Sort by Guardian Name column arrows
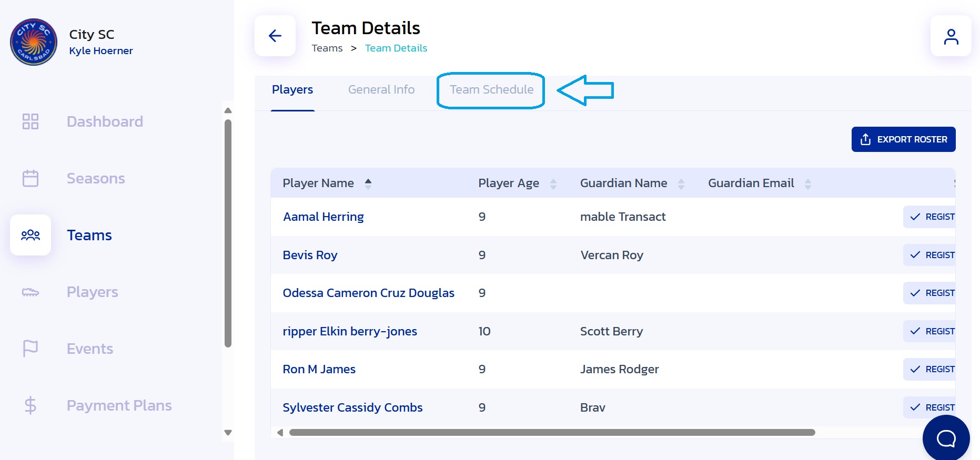The width and height of the screenshot is (980, 460). [x=681, y=183]
